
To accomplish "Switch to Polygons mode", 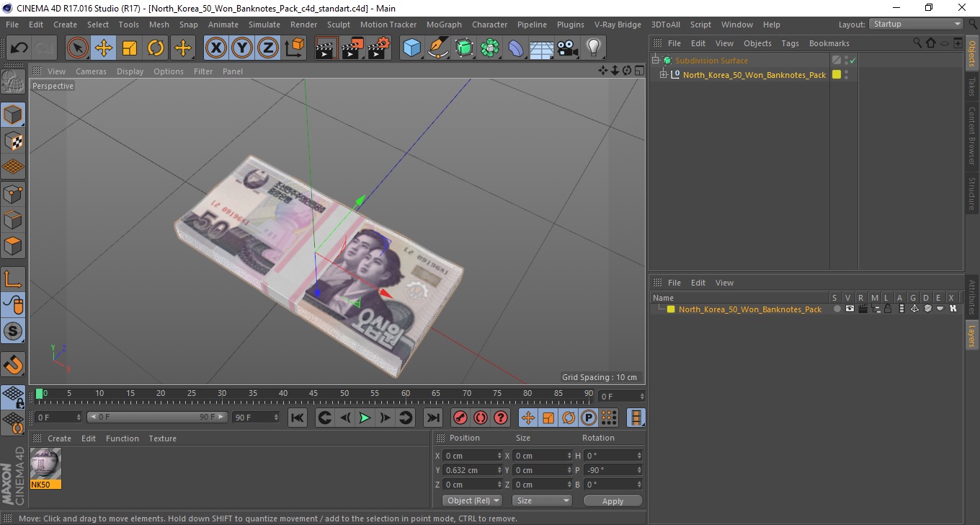I will 13,245.
